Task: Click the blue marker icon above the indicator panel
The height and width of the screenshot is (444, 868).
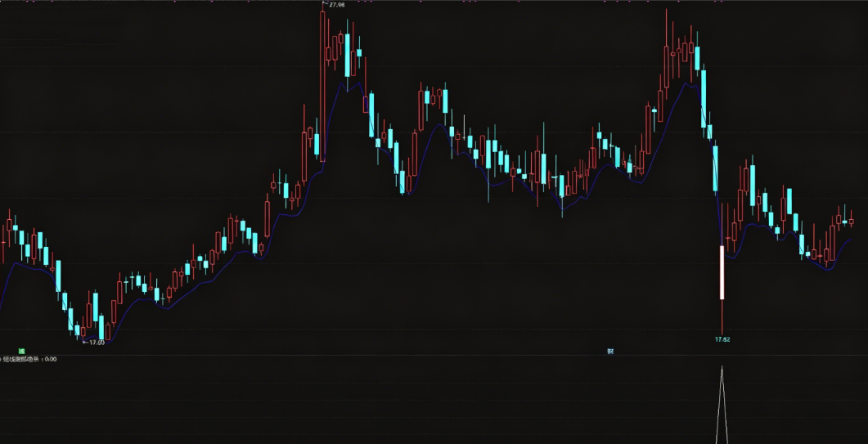Action: tap(610, 351)
